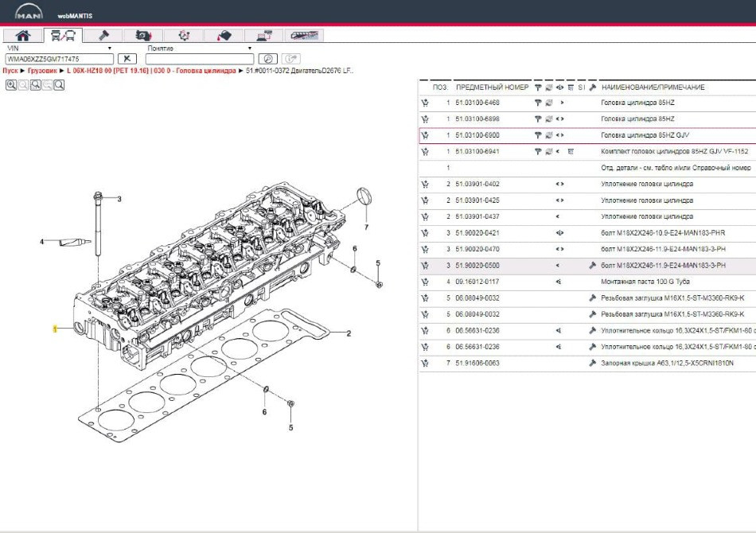Click wrench icon for part 51.91606-0063
The width and height of the screenshot is (756, 533).
click(x=593, y=363)
